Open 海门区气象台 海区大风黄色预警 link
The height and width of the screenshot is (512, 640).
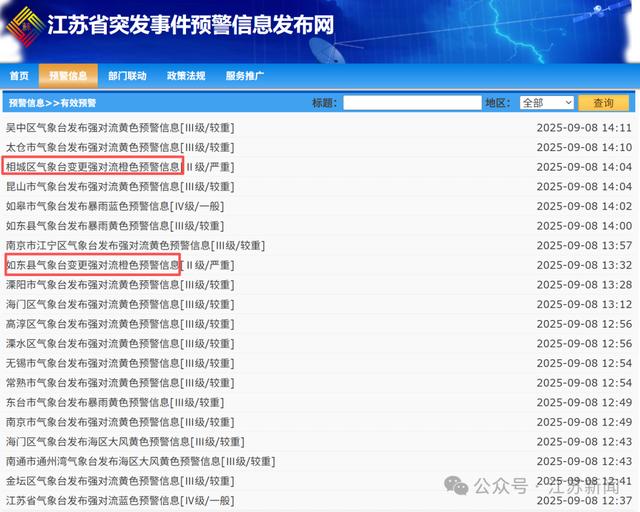[x=125, y=442]
